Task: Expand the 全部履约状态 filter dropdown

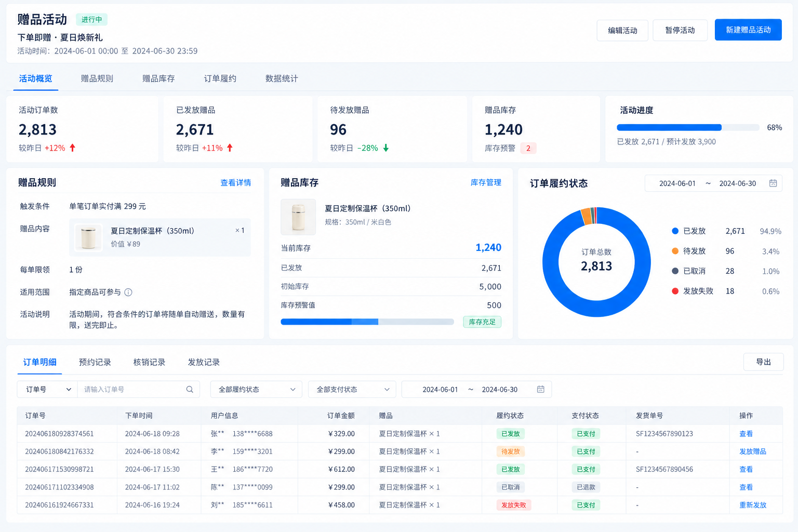Action: [256, 390]
